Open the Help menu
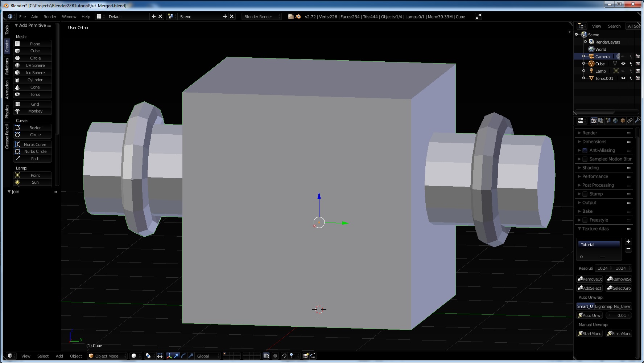This screenshot has width=644, height=363. click(86, 17)
